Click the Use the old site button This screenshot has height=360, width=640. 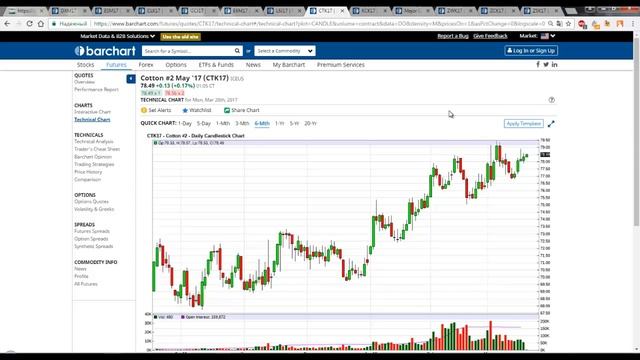click(x=180, y=37)
